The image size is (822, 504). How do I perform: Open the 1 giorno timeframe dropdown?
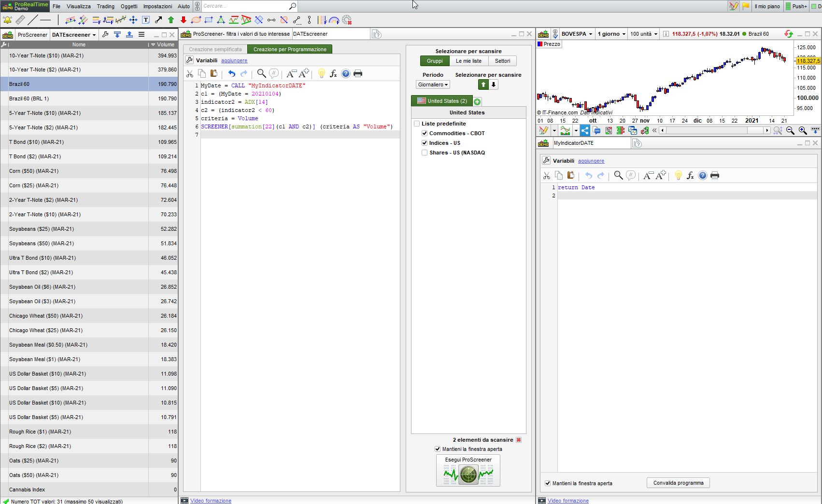coord(611,34)
